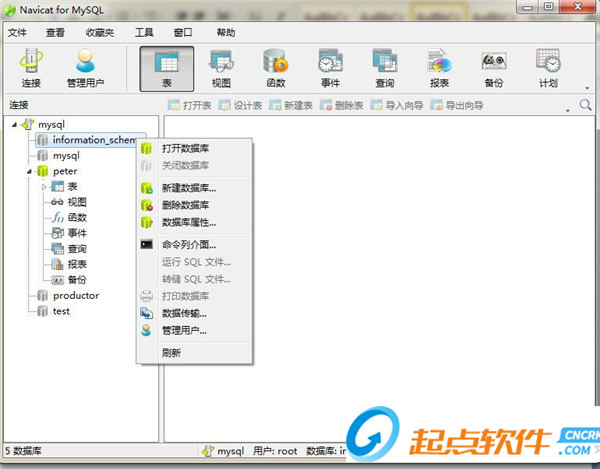
Task: Click 新建表 in the object toolbar
Action: tap(291, 105)
